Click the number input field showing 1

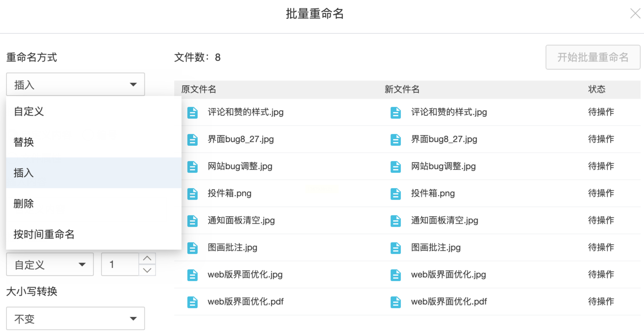[x=120, y=264]
